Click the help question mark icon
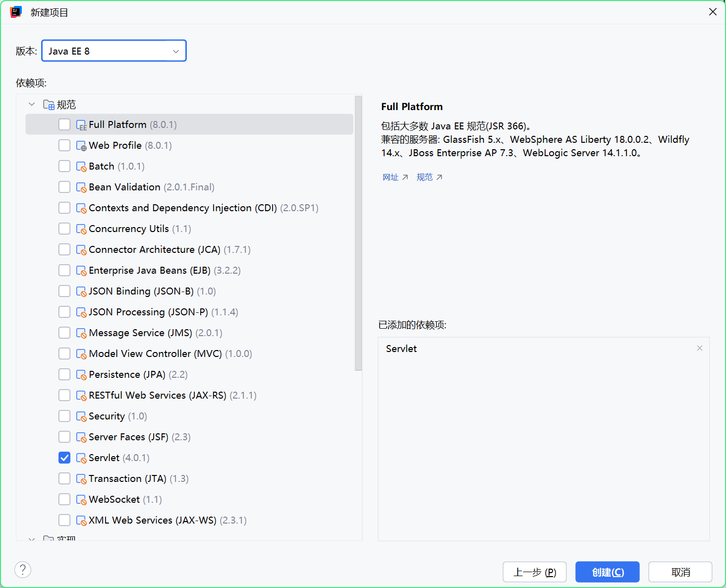The height and width of the screenshot is (588, 726). pos(23,570)
